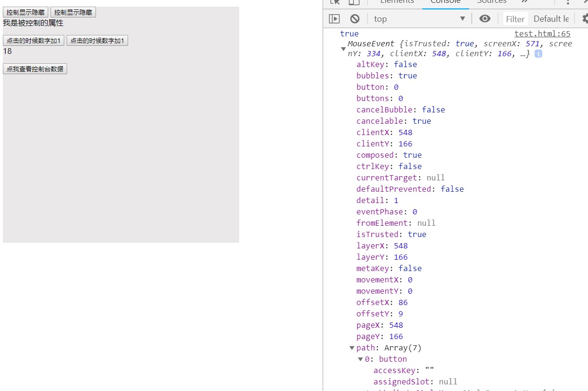
Task: Click the 'assignedSlot: null' property row
Action: pos(415,382)
